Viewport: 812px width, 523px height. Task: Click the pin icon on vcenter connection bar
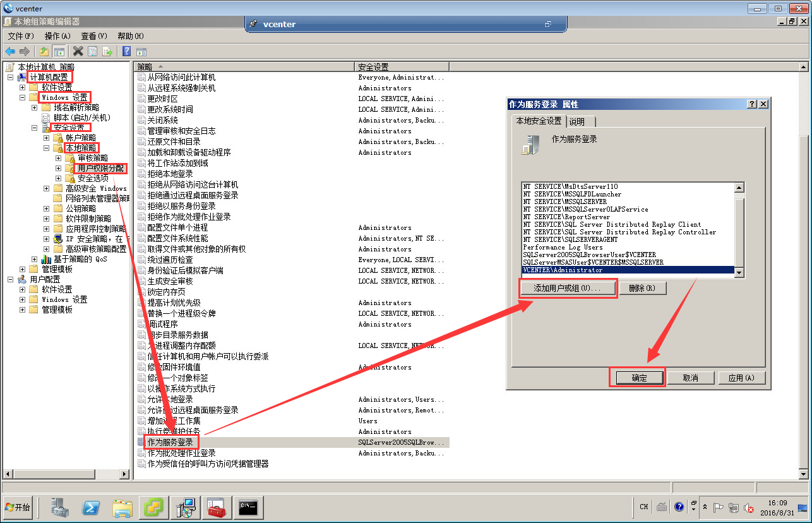[x=253, y=24]
